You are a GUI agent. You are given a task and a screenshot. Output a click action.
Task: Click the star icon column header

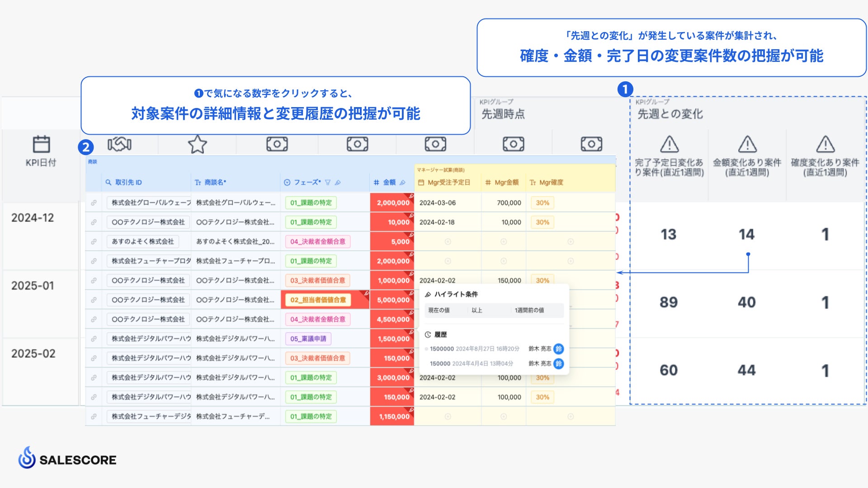197,145
